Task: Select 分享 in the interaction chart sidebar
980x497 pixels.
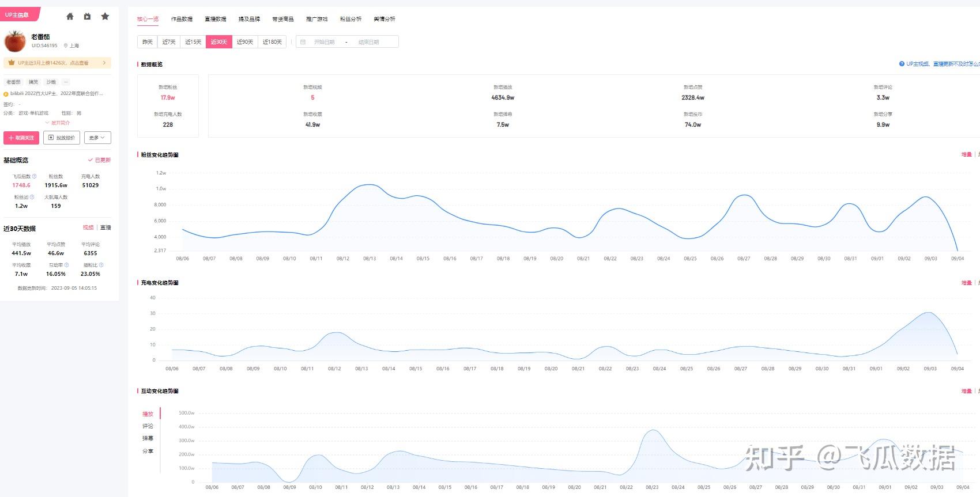Action: click(148, 451)
